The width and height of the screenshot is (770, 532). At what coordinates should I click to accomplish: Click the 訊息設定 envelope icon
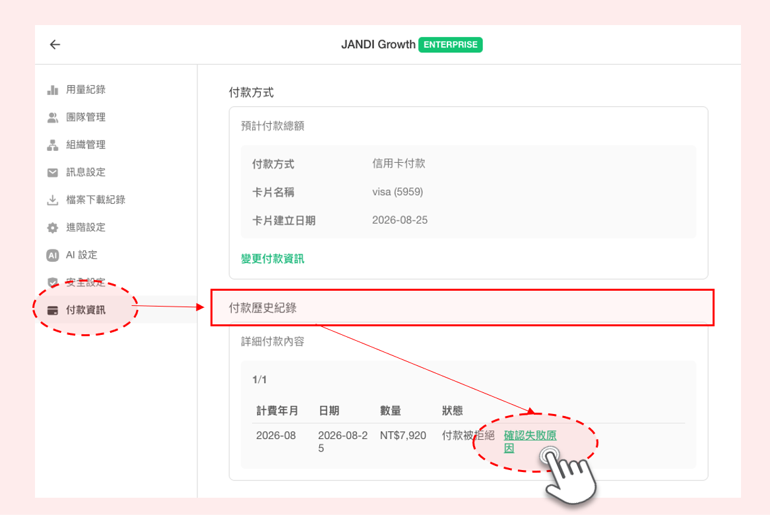53,172
